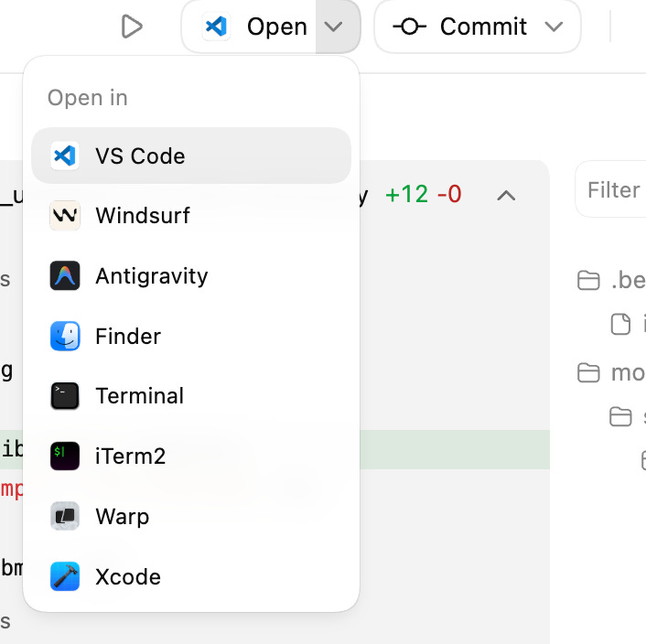The height and width of the screenshot is (644, 646).
Task: Open project in Finder
Action: 191,336
